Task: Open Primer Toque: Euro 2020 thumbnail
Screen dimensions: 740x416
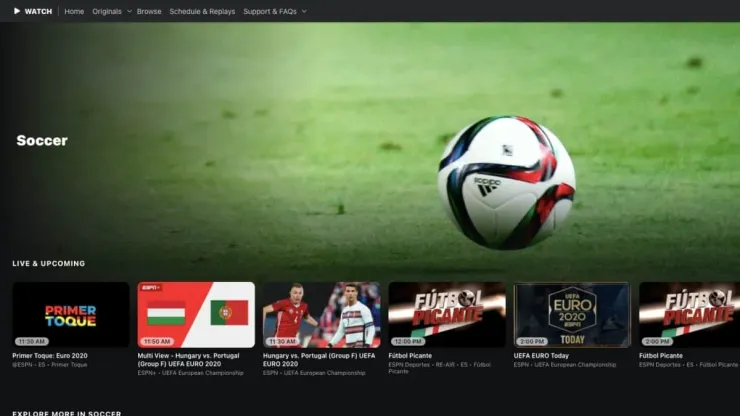Action: point(70,314)
